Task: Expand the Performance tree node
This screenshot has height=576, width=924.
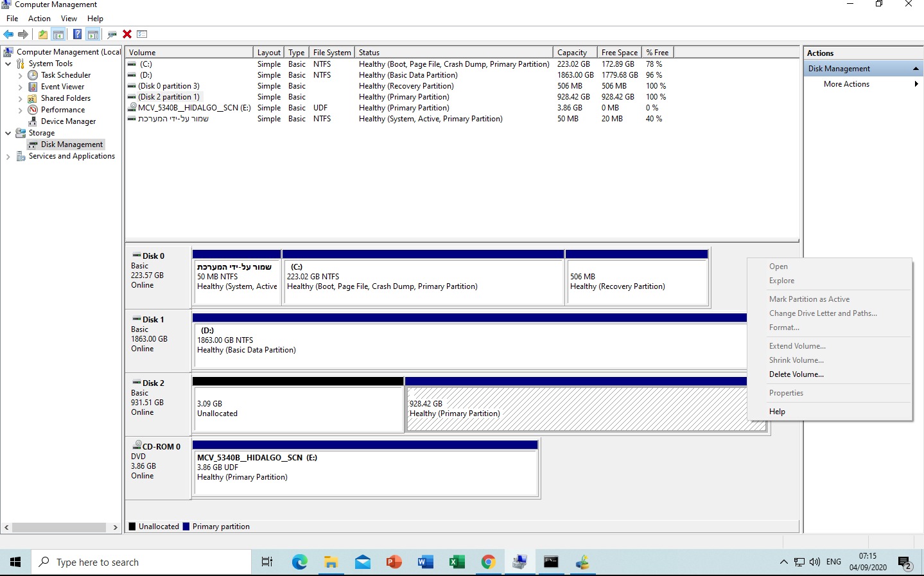Action: (x=20, y=110)
